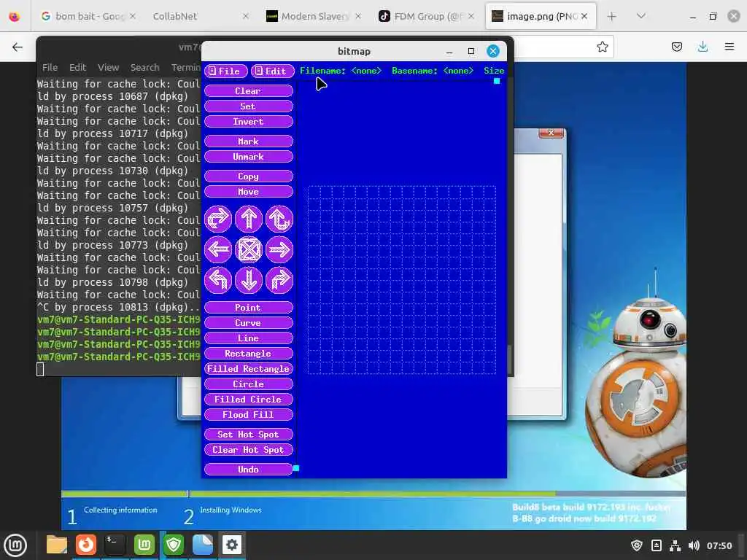
Task: Switch to the Modern Slavery tab
Action: (x=314, y=16)
